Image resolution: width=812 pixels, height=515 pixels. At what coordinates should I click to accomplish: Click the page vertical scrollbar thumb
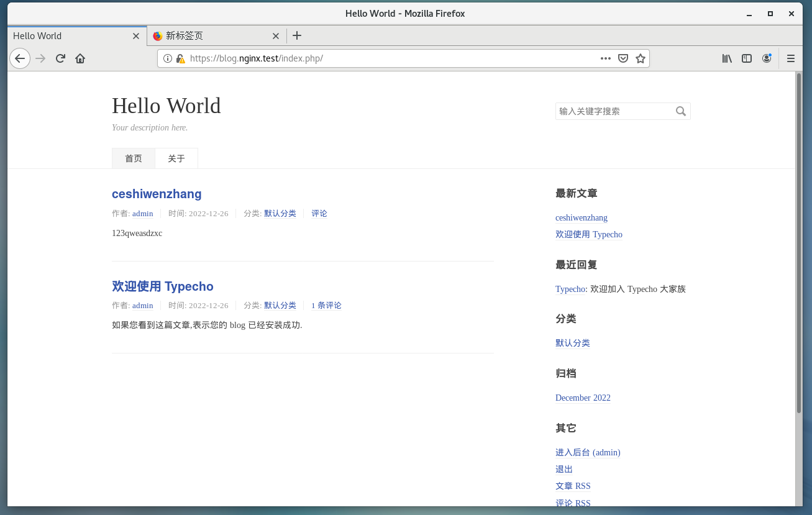coord(799,243)
